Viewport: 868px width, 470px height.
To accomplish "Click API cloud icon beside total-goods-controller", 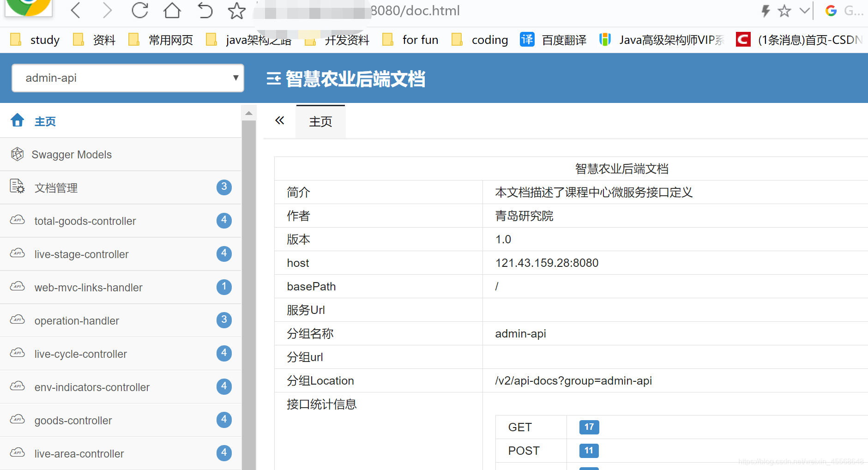I will tap(18, 220).
